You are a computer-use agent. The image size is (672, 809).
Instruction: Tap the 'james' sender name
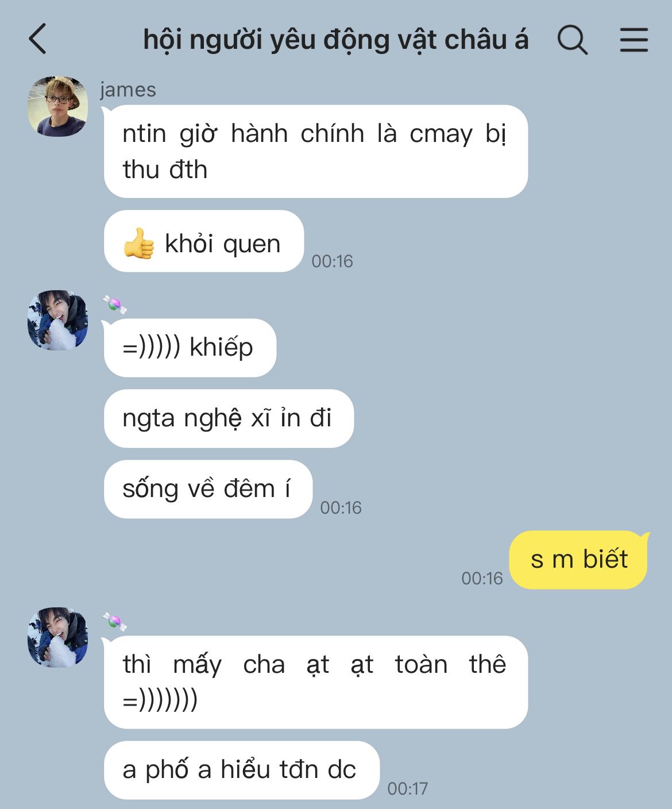click(x=128, y=90)
